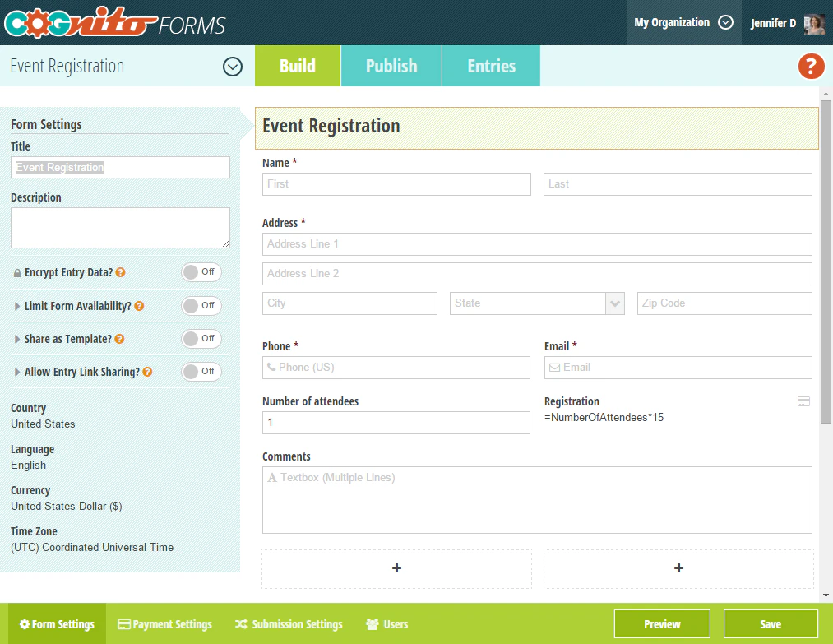
Task: Expand Share as Template options
Action: coord(17,339)
